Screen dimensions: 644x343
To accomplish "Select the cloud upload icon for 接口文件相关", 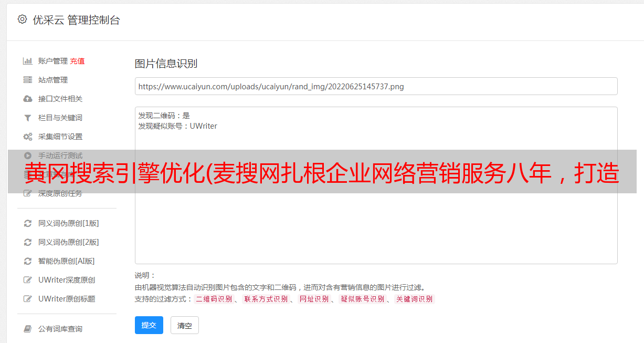I will click(x=28, y=99).
